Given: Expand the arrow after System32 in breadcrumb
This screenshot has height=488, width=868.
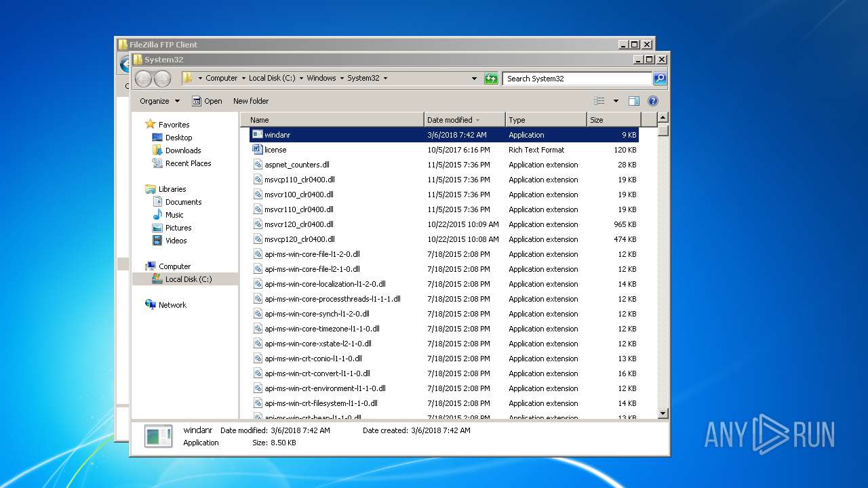Looking at the screenshot, I should tap(385, 79).
